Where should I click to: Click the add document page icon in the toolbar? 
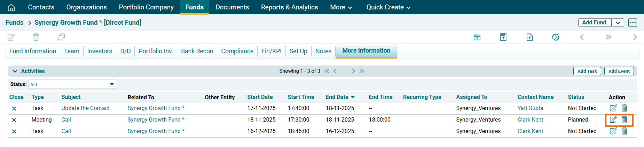pos(529,37)
